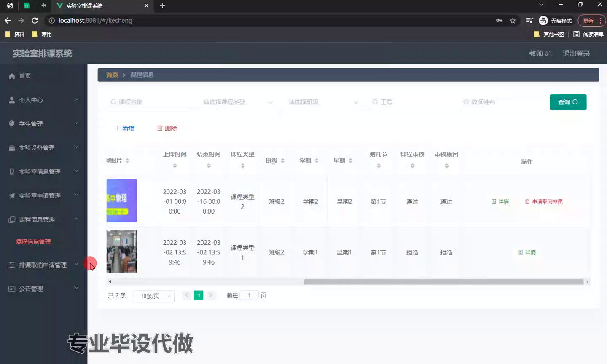Open the 常用 bookmarks folder

pyautogui.click(x=42, y=34)
